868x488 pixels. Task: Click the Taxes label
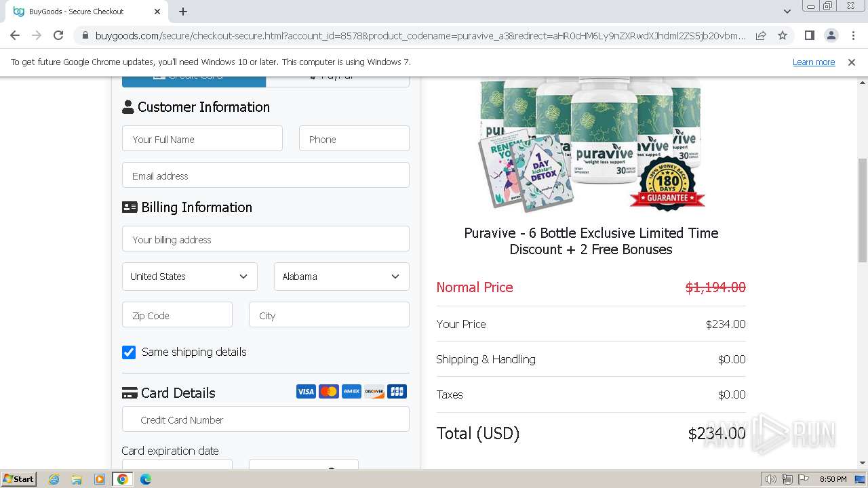[x=450, y=394]
